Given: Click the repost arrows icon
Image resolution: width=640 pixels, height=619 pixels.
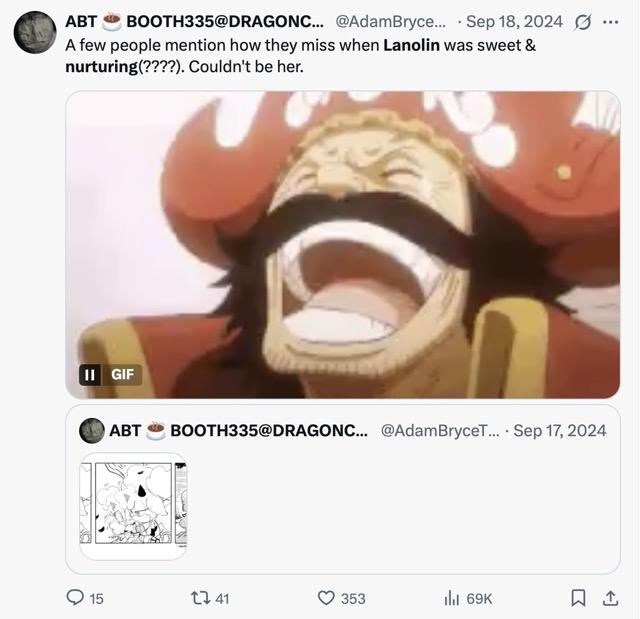Looking at the screenshot, I should [x=201, y=598].
